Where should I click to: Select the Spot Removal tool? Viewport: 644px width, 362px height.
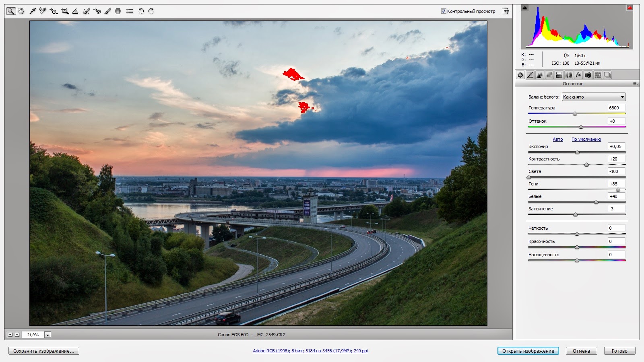(x=86, y=11)
